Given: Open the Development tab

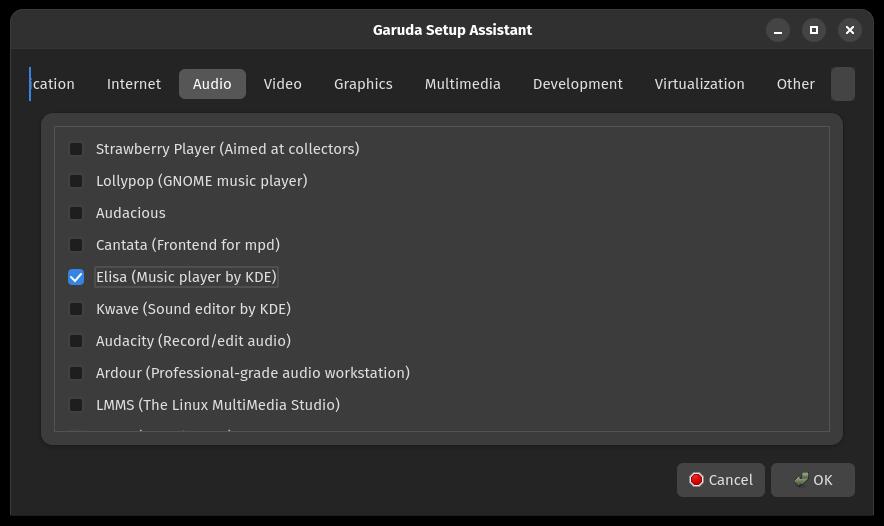Looking at the screenshot, I should pos(577,84).
